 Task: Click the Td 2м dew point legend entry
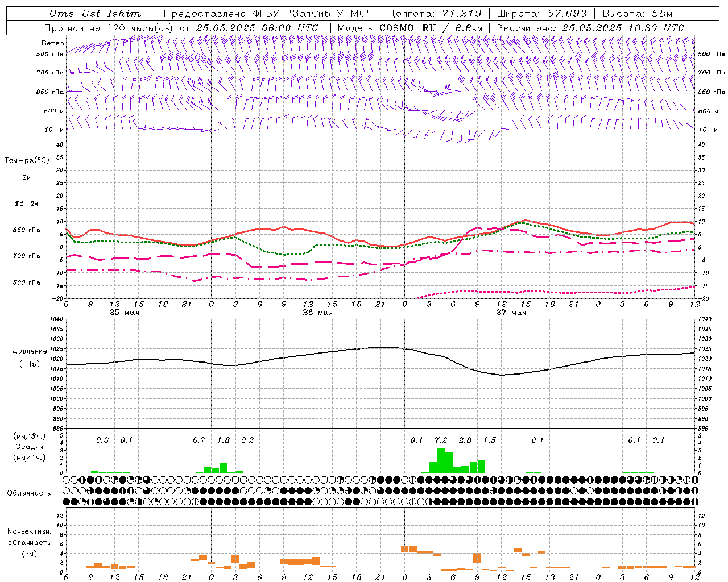coord(26,203)
